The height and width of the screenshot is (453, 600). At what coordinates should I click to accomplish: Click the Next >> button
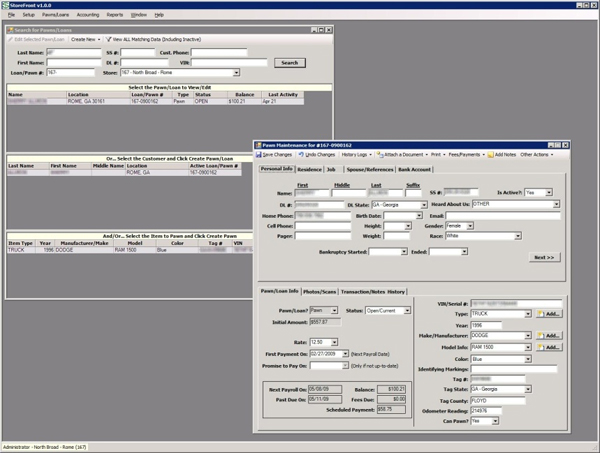[544, 257]
